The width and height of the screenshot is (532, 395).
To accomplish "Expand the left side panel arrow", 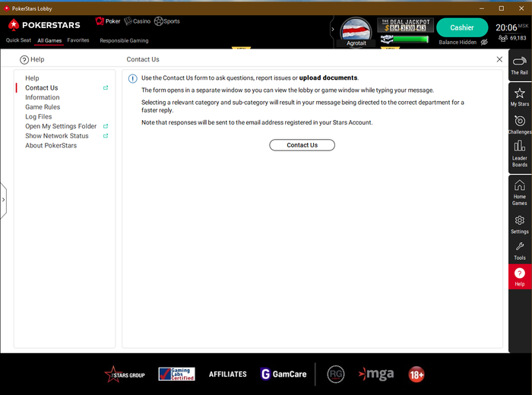I will tap(3, 200).
